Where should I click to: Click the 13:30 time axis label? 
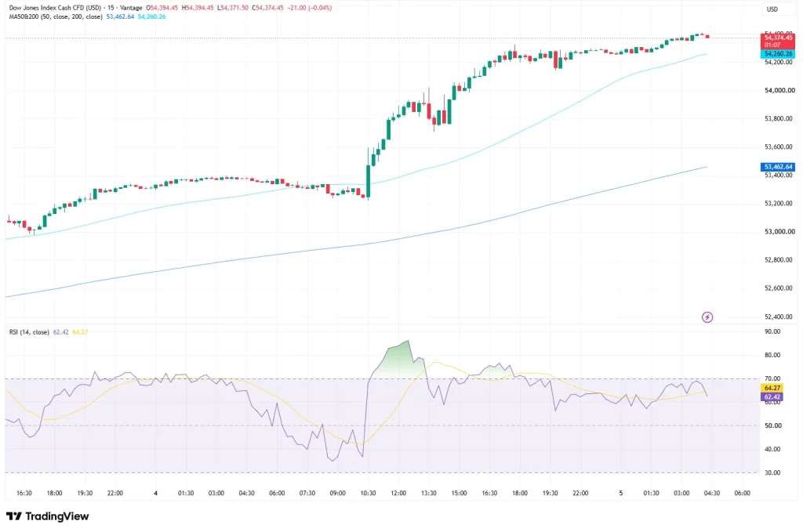tap(429, 493)
